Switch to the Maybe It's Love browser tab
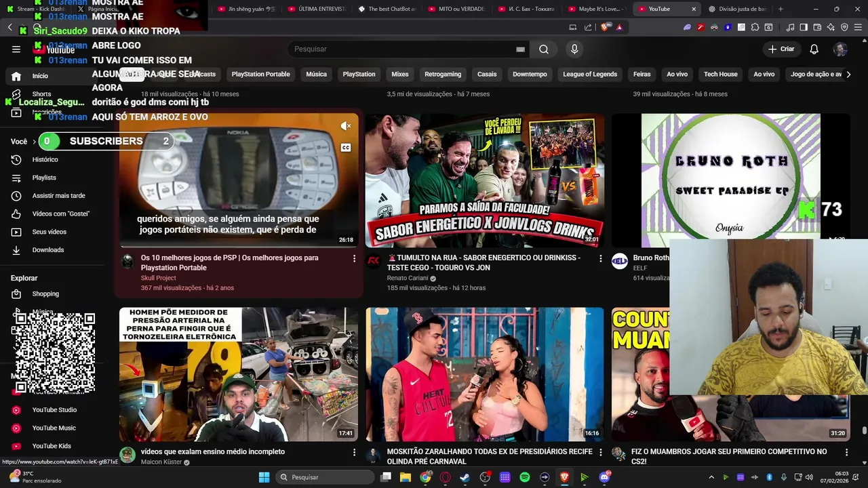Screen dimensions: 868x488 (x=597, y=9)
